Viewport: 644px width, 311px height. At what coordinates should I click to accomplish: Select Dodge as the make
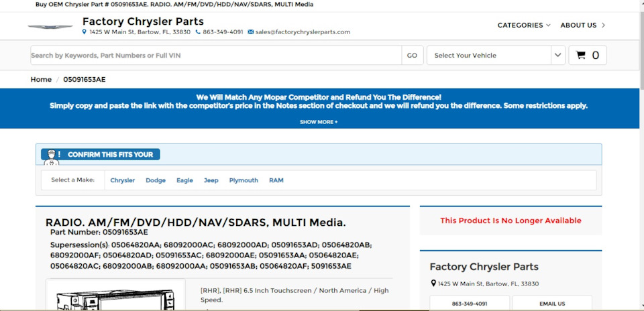point(156,180)
